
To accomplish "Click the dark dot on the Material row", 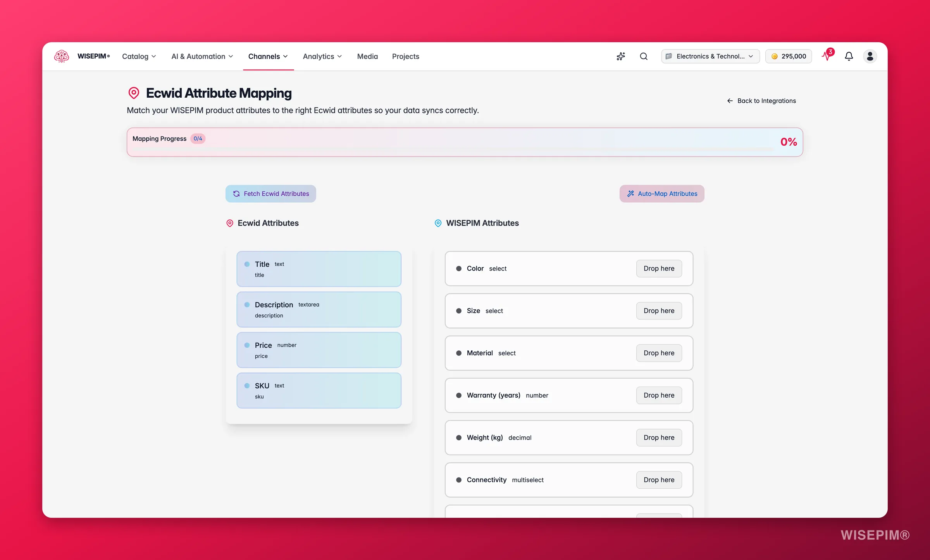I will (459, 353).
